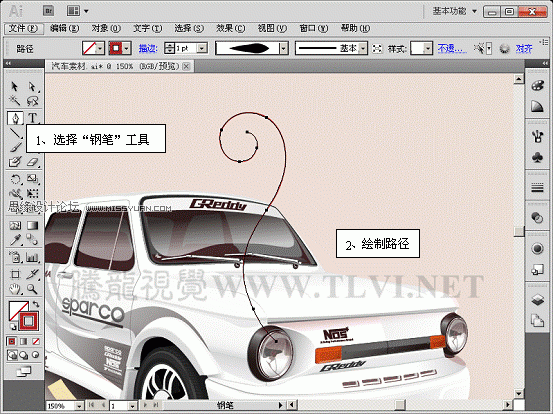Image resolution: width=553 pixels, height=414 pixels.
Task: Click the 描边 stroke link
Action: tap(147, 49)
